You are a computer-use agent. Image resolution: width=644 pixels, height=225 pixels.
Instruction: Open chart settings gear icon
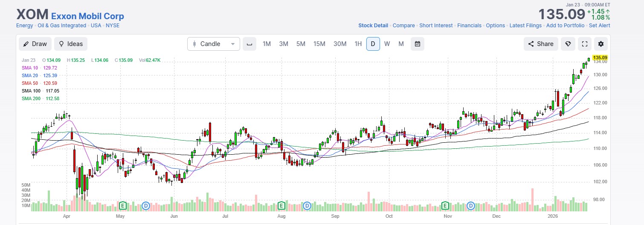tap(601, 44)
